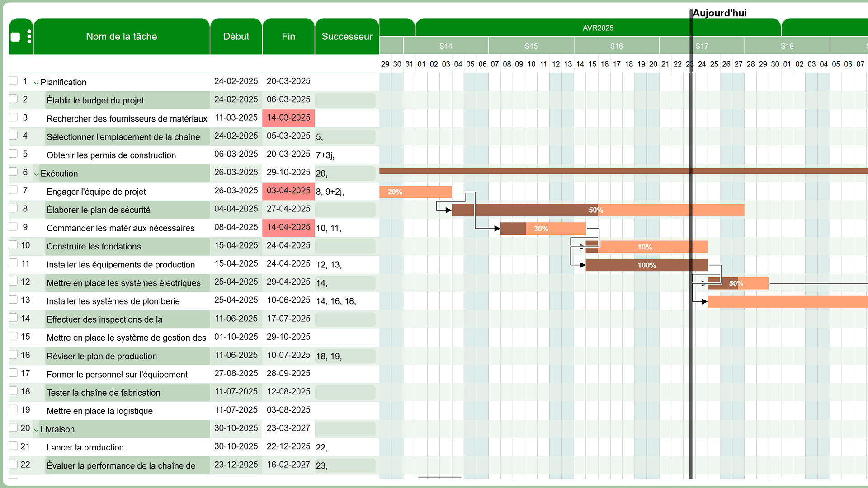Click the 30% bar for Commander les matériaux

tap(542, 229)
